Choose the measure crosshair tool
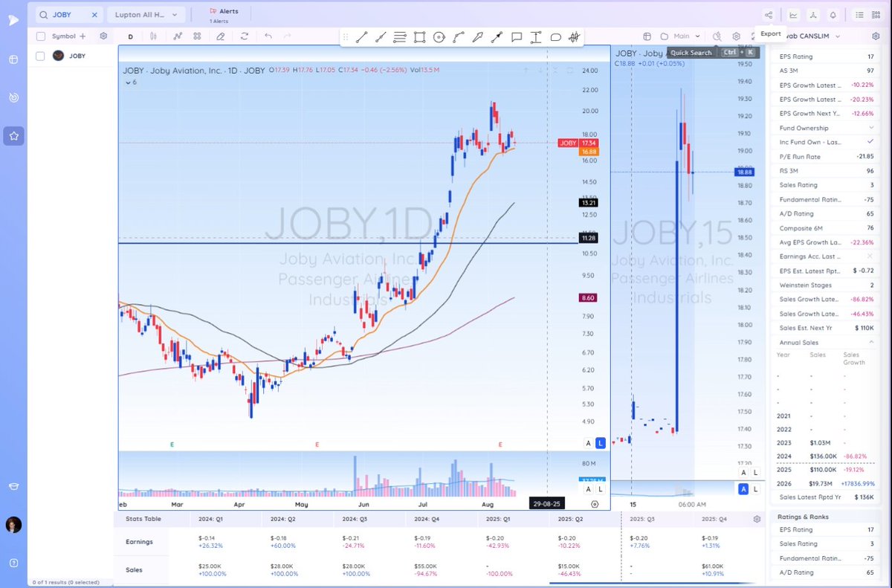 (x=575, y=36)
